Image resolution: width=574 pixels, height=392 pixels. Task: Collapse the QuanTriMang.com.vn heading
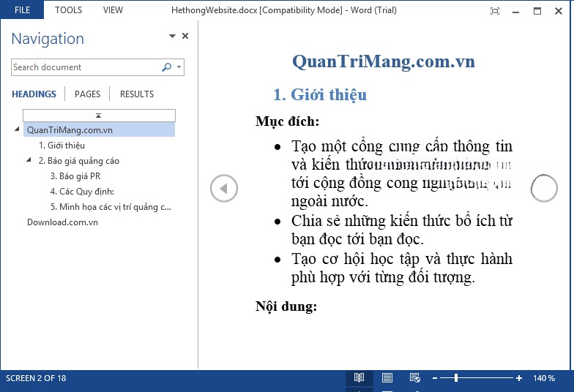point(17,129)
